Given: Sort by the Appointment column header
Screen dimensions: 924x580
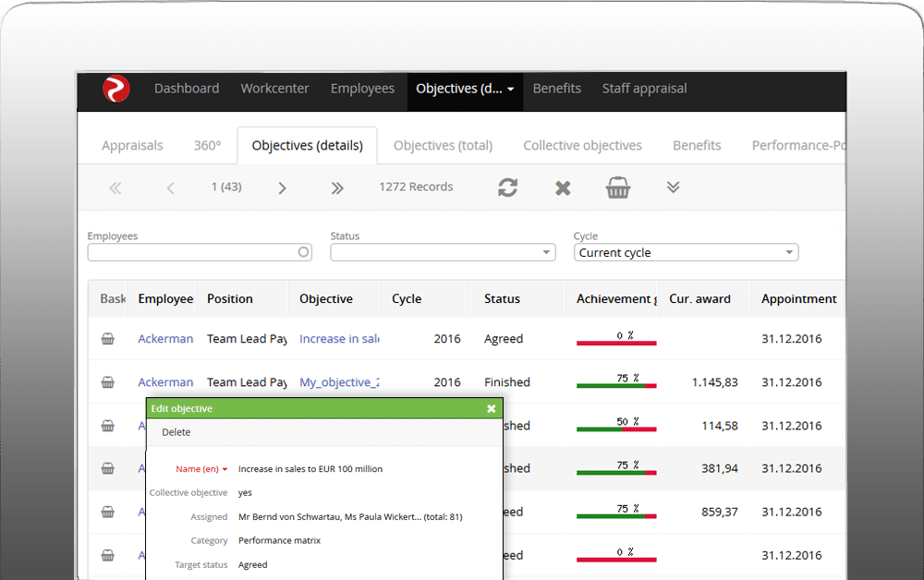Looking at the screenshot, I should click(798, 298).
